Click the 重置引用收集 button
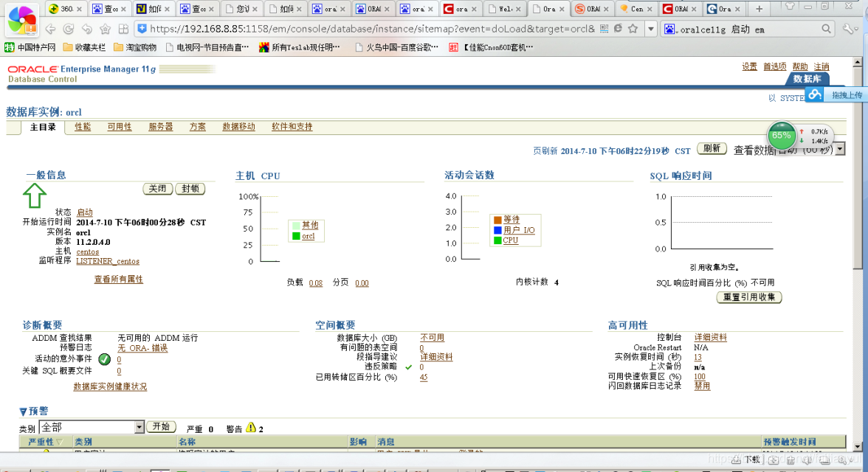868x472 pixels. click(749, 297)
